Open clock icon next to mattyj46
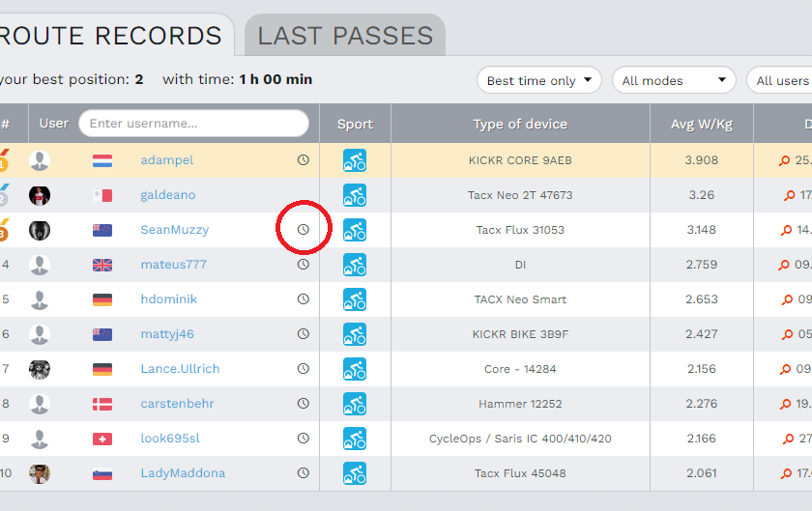Image resolution: width=812 pixels, height=511 pixels. [x=303, y=333]
